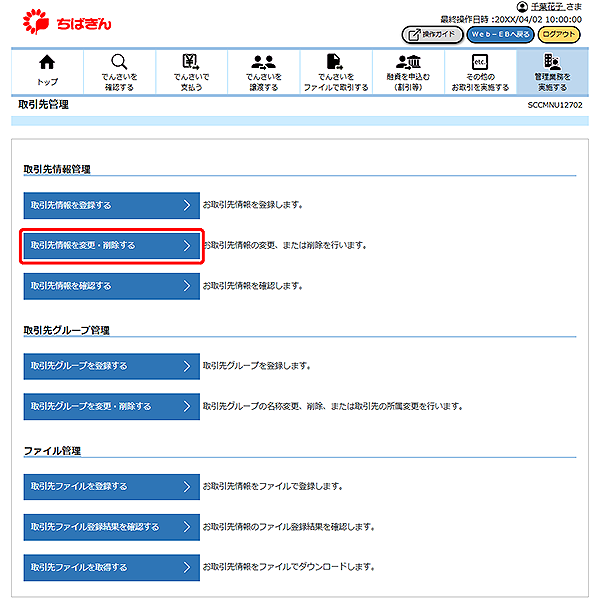The width and height of the screenshot is (600, 609).
Task: Click the 最終操作日時 timestamp text
Action: tap(511, 19)
